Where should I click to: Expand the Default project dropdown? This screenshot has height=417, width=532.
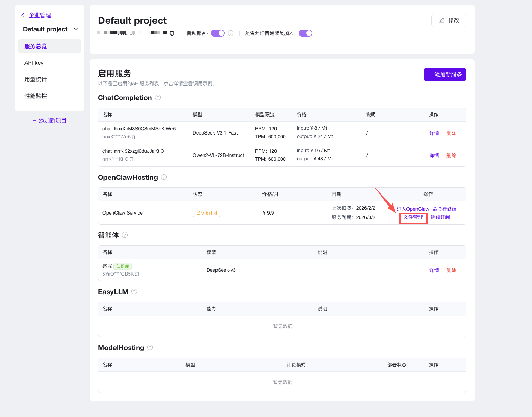coord(76,29)
